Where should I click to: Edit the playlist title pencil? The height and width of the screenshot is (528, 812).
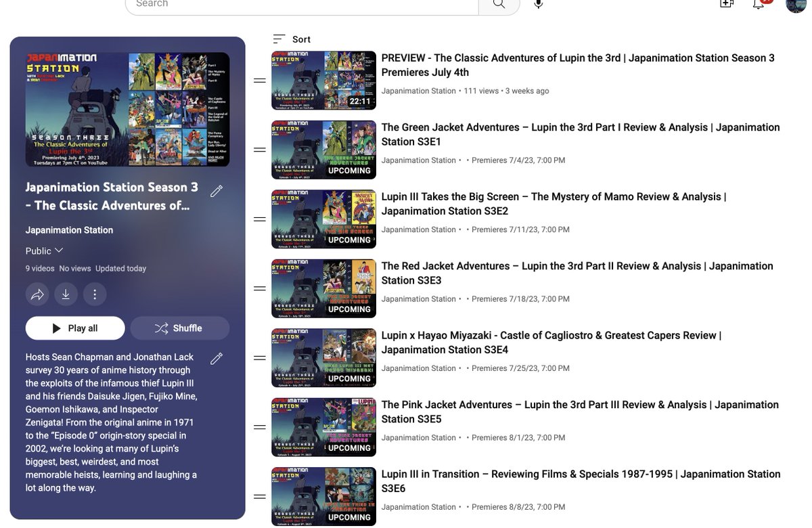pos(217,192)
